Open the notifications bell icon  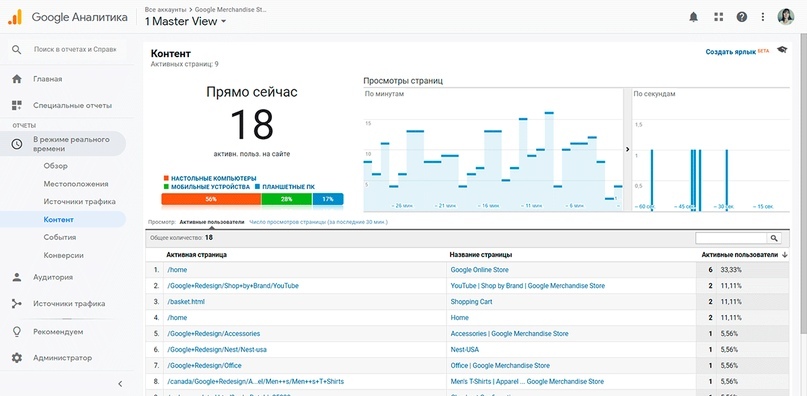pyautogui.click(x=694, y=17)
